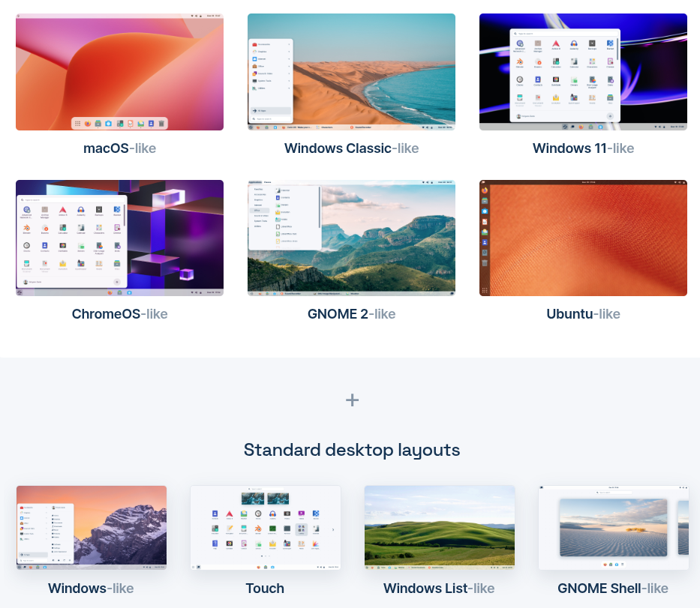The image size is (700, 608).
Task: Choose the Windows 11-like layout preview
Action: point(583,72)
